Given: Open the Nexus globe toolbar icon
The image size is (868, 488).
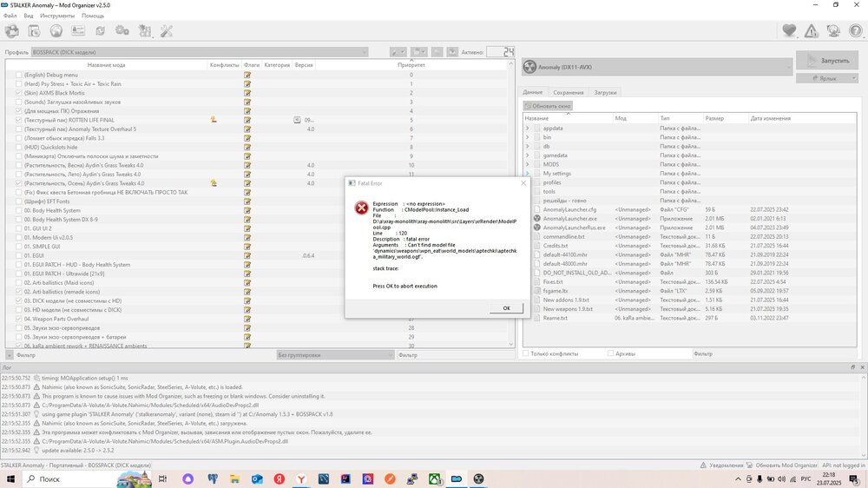Looking at the screenshot, I should point(56,31).
